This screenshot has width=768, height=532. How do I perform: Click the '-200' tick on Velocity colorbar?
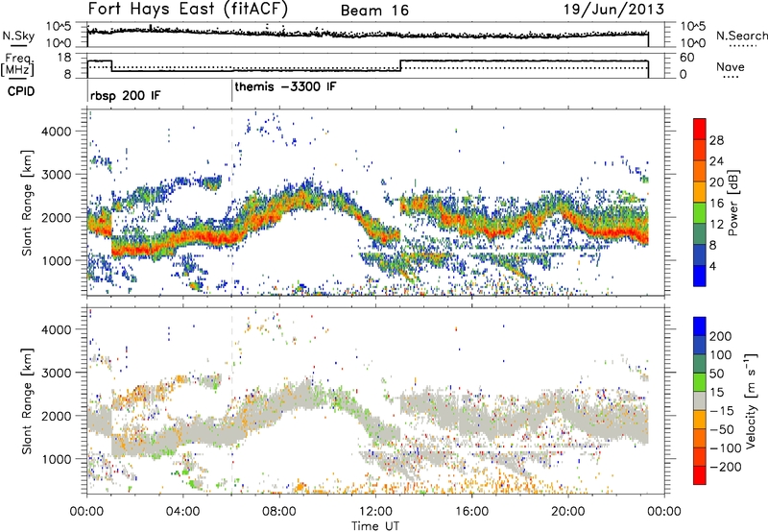pos(726,467)
